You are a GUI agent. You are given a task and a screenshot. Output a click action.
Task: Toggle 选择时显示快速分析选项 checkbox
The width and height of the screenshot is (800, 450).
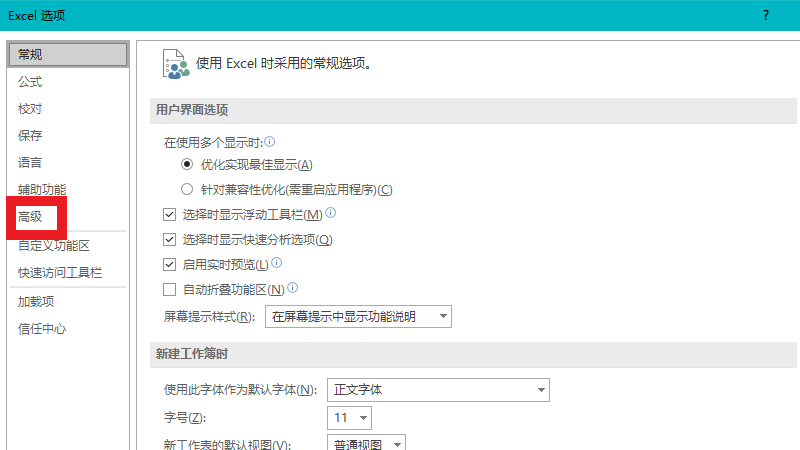click(x=169, y=240)
